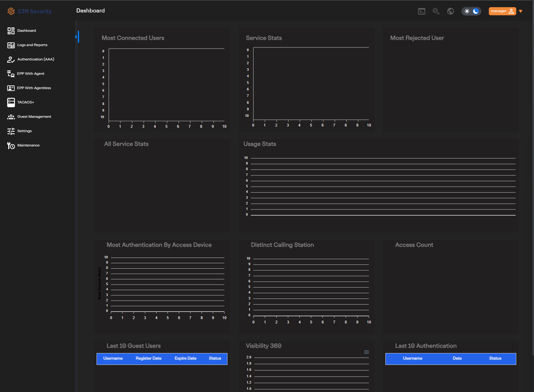Click the Last 10 Authentication title
Image resolution: width=534 pixels, height=392 pixels.
(426, 346)
